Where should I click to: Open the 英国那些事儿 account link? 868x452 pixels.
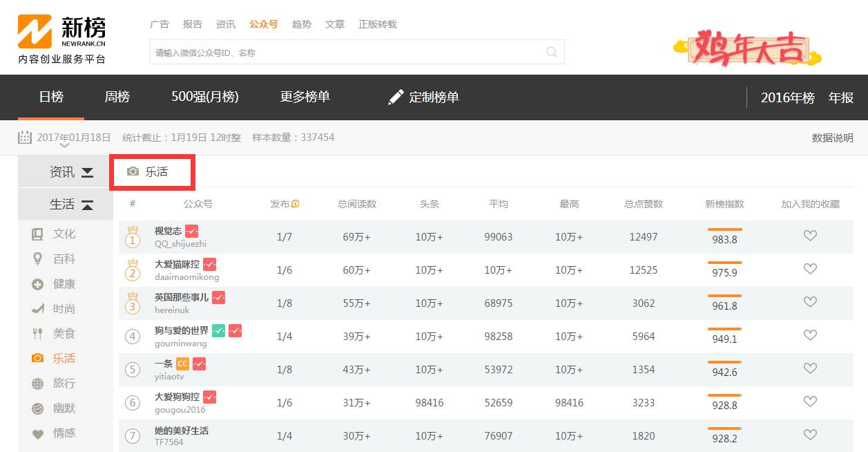[182, 298]
